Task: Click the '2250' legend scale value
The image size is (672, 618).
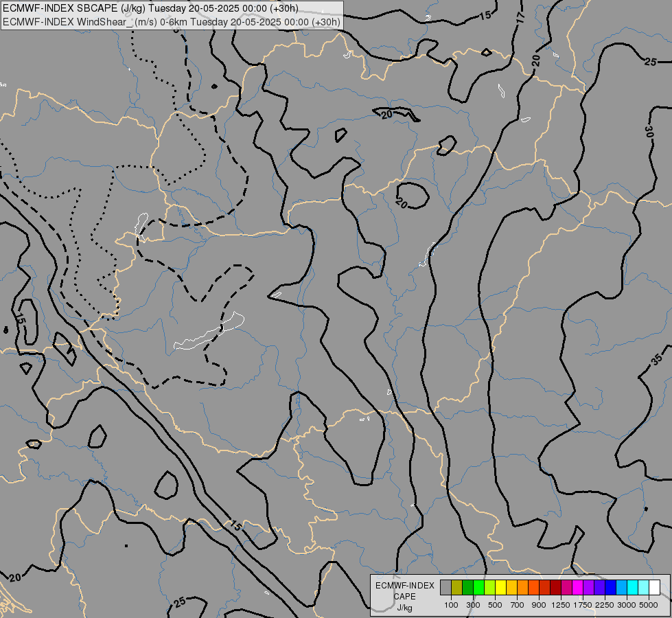Action: coord(605,605)
